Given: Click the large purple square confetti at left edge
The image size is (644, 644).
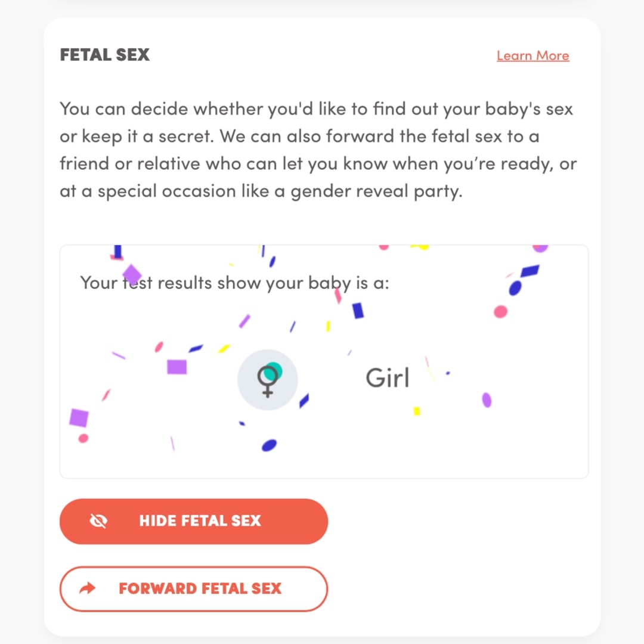Looking at the screenshot, I should click(x=79, y=417).
